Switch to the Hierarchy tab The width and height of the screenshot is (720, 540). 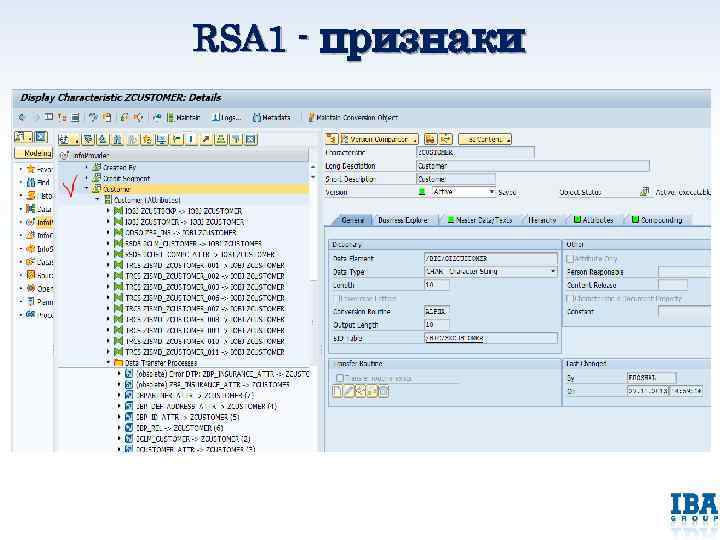[542, 220]
